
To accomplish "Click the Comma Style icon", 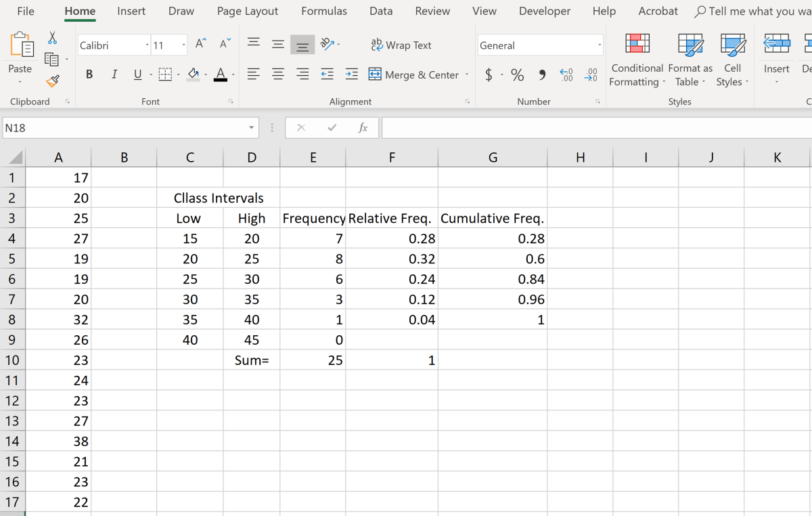I will 541,74.
